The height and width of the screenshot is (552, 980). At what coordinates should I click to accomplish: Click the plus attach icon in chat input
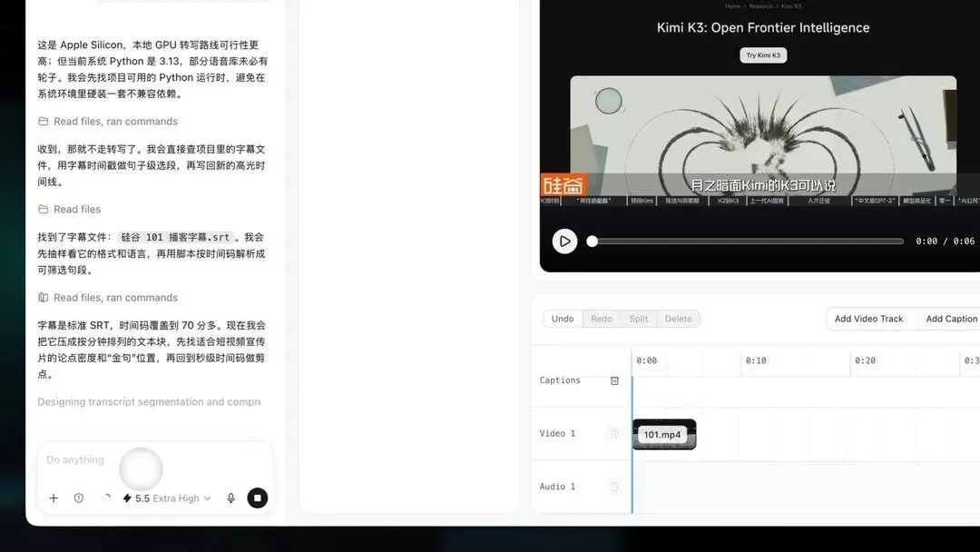pyautogui.click(x=54, y=498)
